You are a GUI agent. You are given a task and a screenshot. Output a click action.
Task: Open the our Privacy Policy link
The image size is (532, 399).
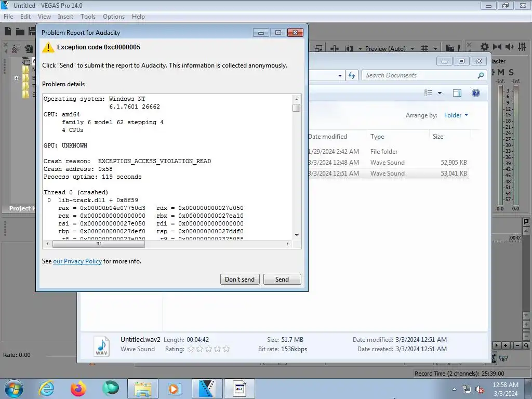pyautogui.click(x=77, y=261)
